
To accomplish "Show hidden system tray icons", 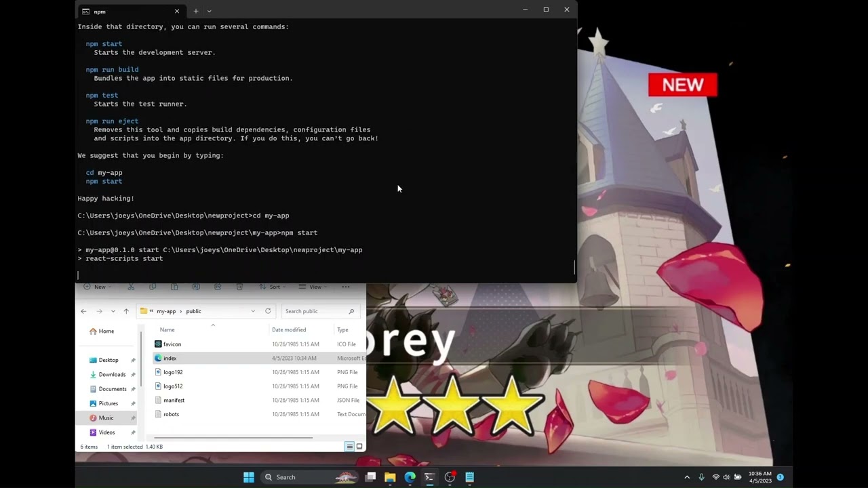I will (x=687, y=477).
